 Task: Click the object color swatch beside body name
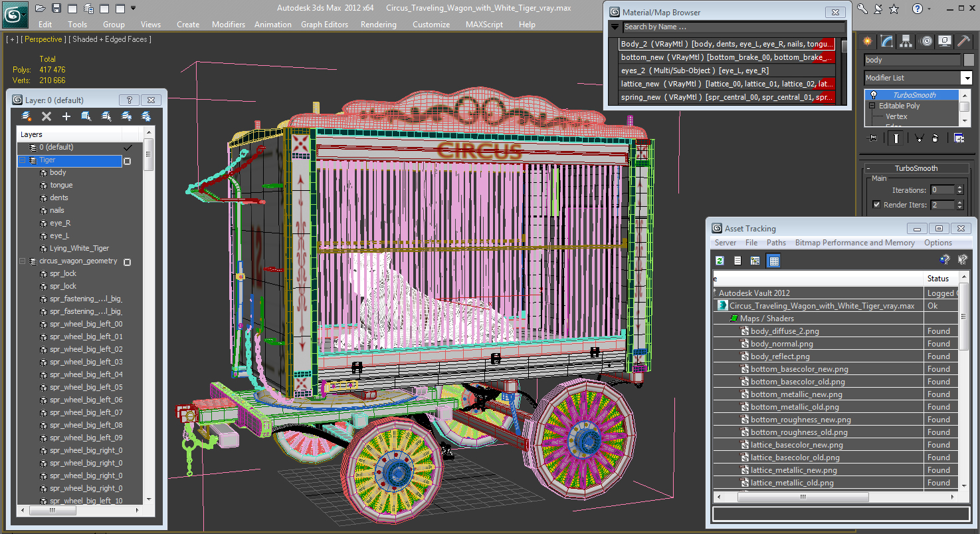(x=968, y=60)
